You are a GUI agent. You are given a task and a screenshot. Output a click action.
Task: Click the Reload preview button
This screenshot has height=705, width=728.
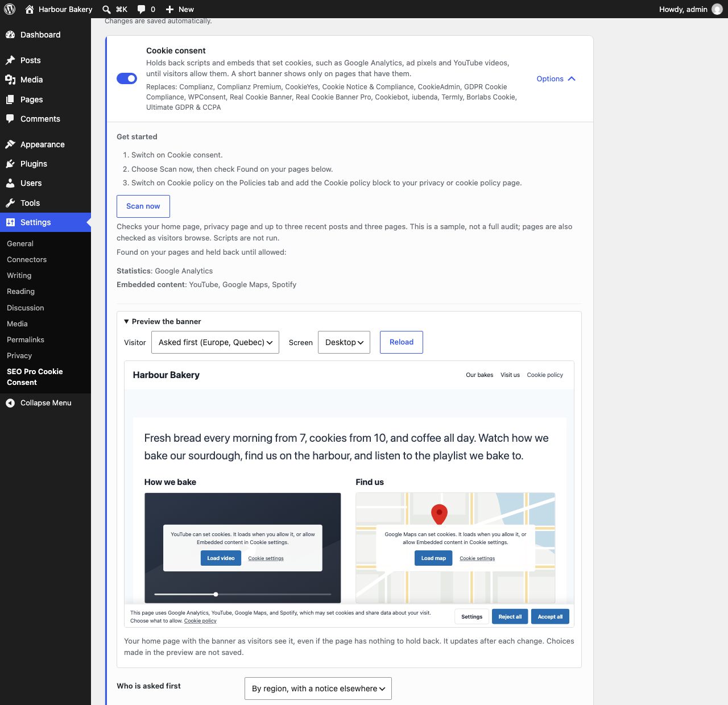pyautogui.click(x=402, y=342)
